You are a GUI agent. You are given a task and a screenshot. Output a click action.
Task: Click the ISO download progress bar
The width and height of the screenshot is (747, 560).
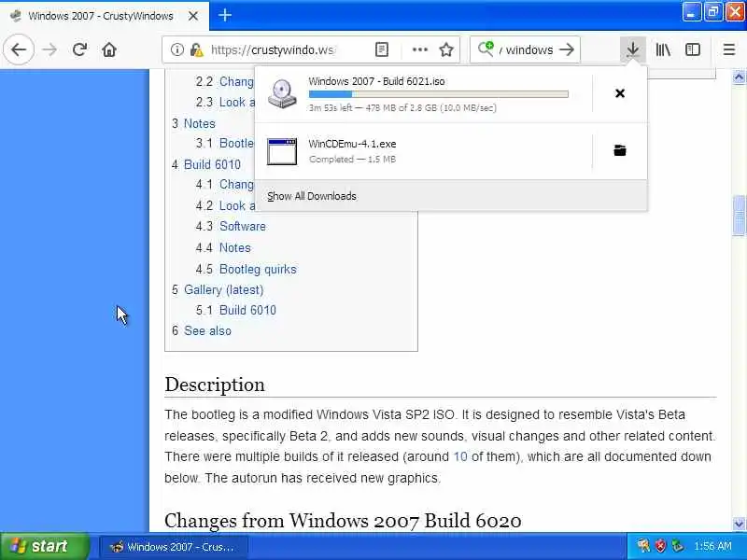pos(438,94)
